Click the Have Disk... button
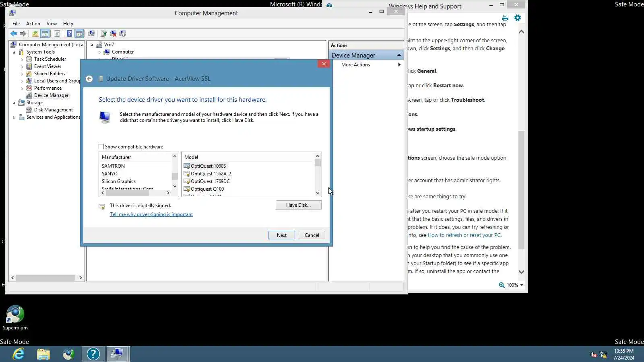This screenshot has width=644, height=362. 298,205
